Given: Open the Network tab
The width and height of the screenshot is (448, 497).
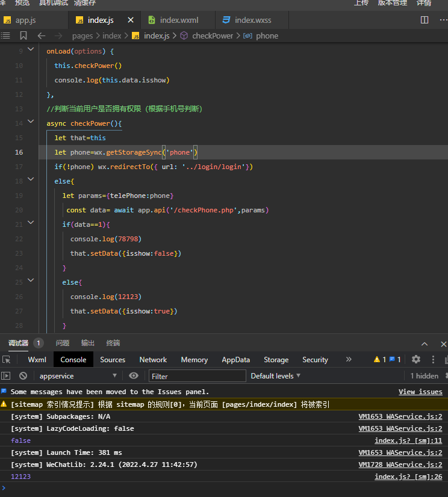Looking at the screenshot, I should (x=153, y=359).
